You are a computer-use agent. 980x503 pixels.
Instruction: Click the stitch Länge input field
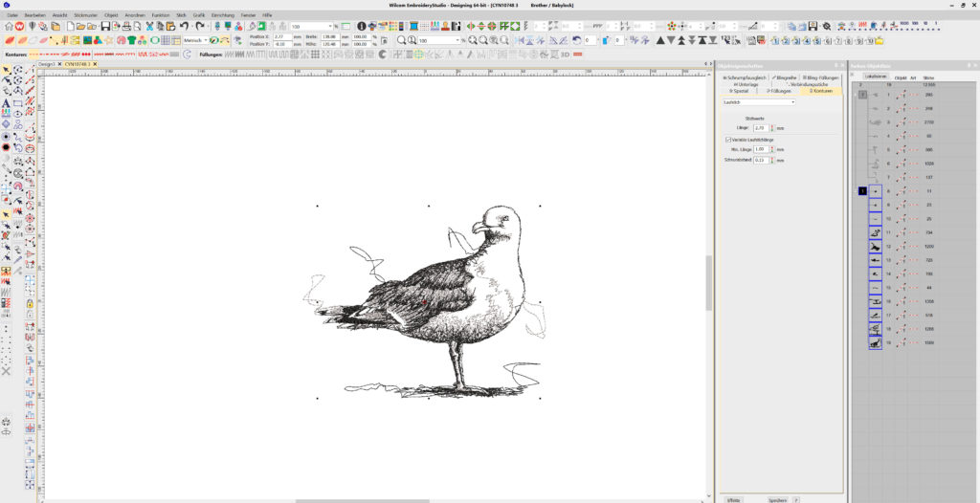(760, 127)
